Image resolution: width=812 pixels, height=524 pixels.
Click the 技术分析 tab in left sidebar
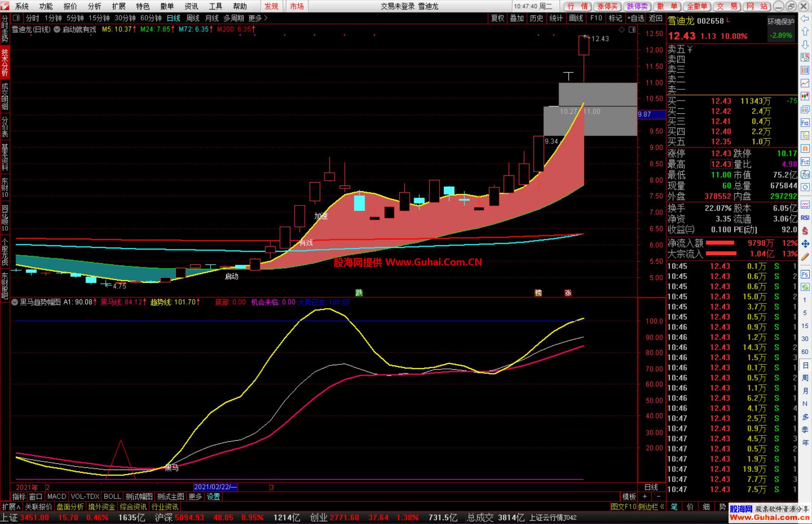(5, 62)
